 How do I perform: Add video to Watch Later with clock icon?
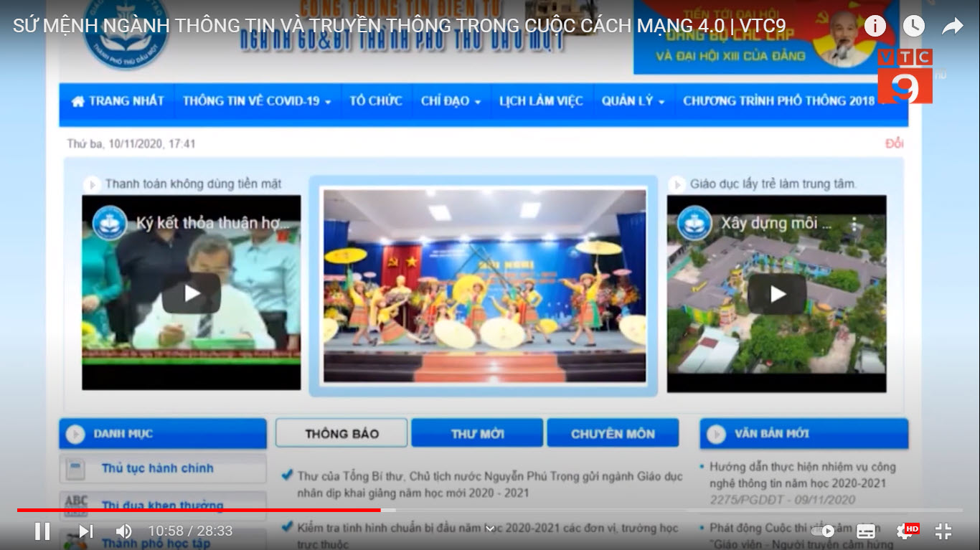pos(913,27)
